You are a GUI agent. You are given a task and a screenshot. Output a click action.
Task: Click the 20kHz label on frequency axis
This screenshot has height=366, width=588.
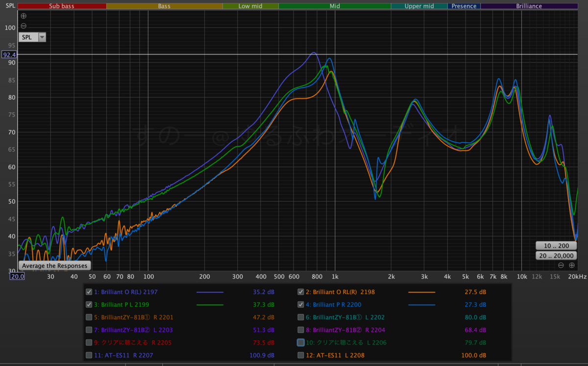point(577,277)
